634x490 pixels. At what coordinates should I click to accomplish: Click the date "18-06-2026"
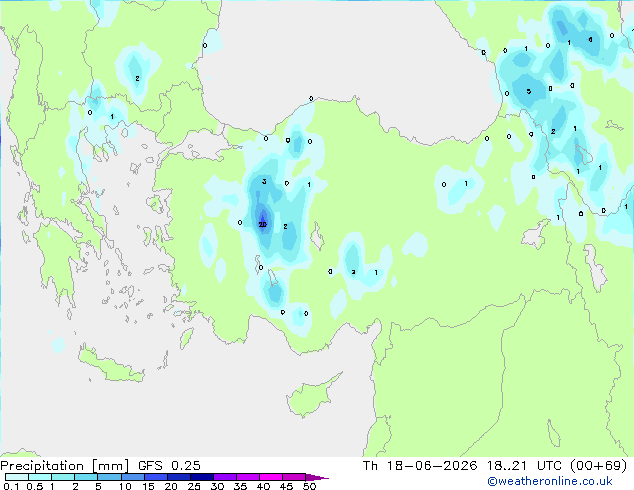coord(432,466)
